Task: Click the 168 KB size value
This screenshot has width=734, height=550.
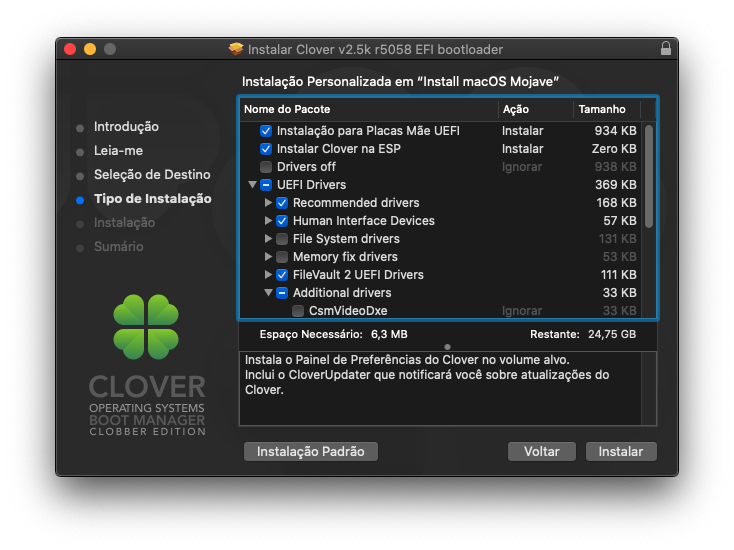Action: 616,203
